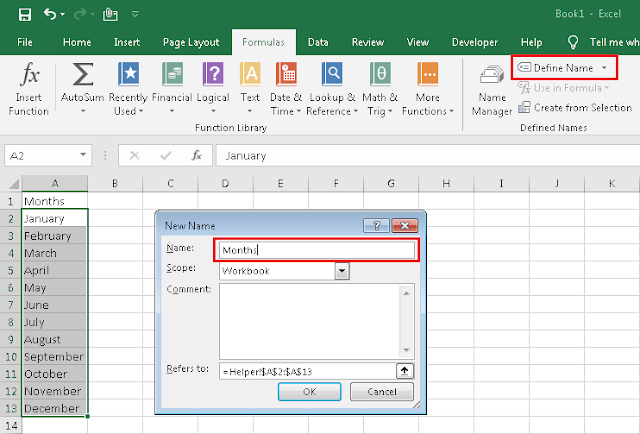Expand the Name Box dropdown arrow
The height and width of the screenshot is (434, 640).
83,155
